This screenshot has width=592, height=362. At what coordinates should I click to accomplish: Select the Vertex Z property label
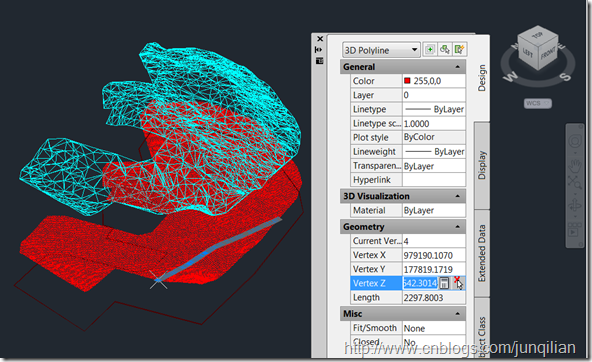click(x=376, y=283)
